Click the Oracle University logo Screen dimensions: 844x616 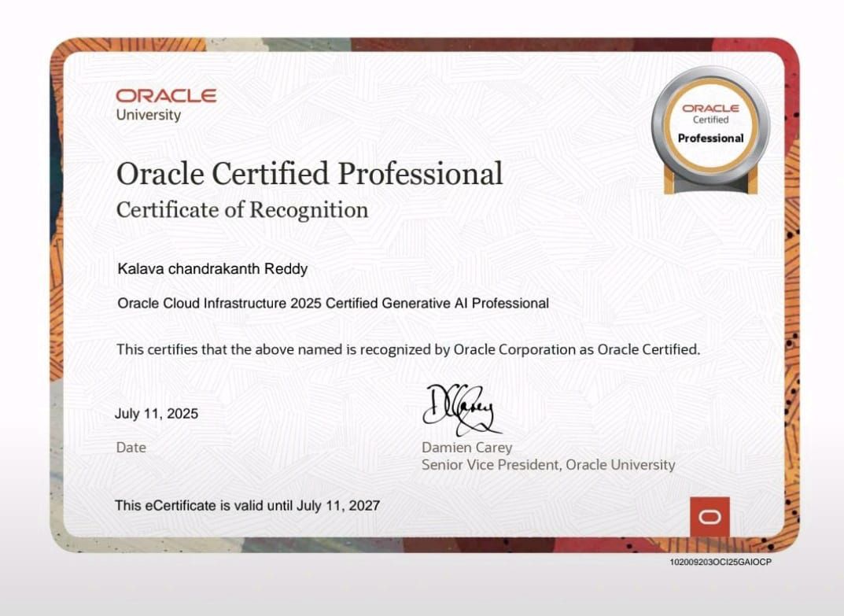coord(166,105)
